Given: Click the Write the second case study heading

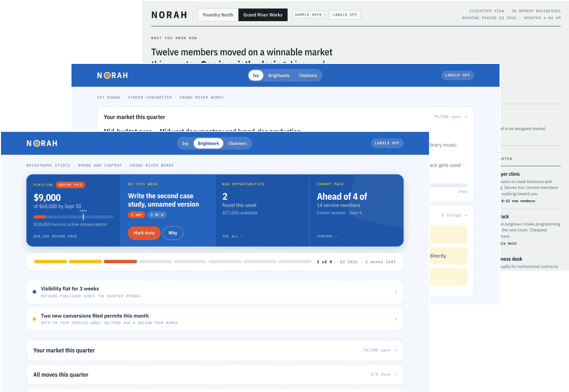Looking at the screenshot, I should point(163,200).
